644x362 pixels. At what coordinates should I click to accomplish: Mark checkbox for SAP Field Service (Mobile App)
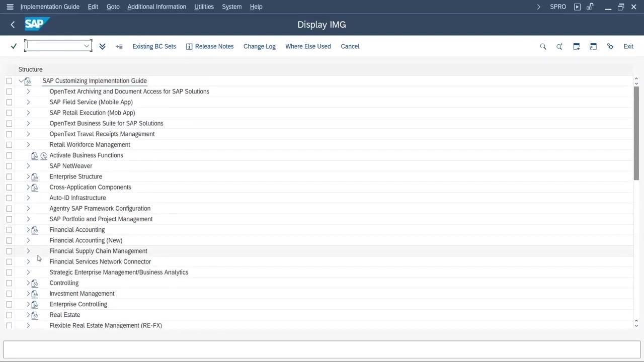(9, 102)
